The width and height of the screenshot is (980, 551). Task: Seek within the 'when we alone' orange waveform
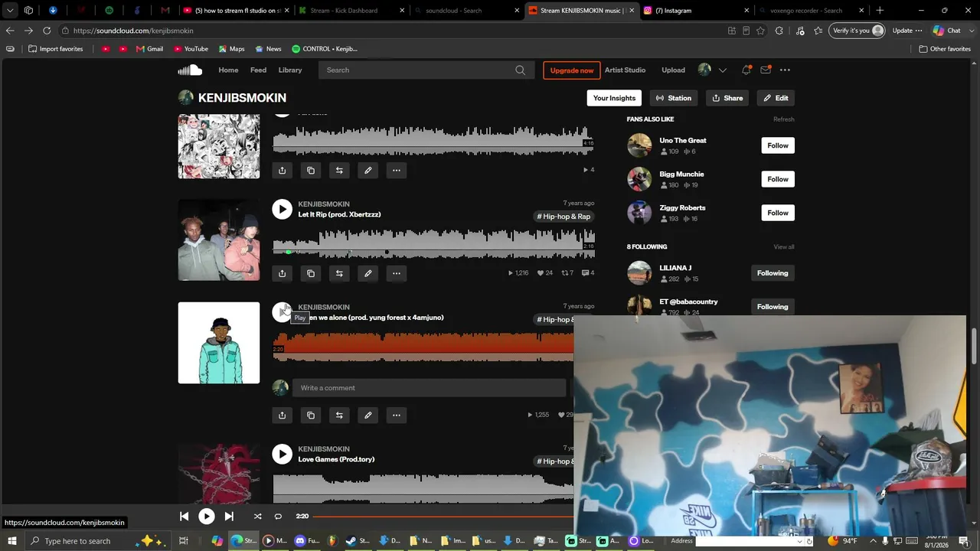tap(423, 347)
